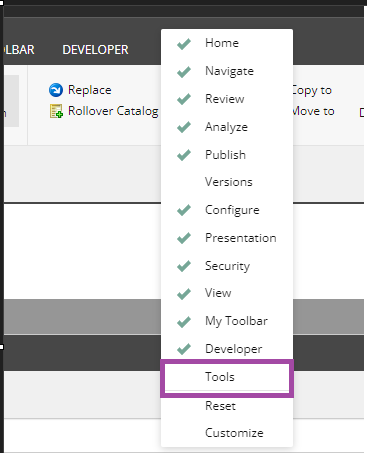This screenshot has height=453, width=367.
Task: Toggle the Navigate tab visibility
Action: click(x=227, y=71)
